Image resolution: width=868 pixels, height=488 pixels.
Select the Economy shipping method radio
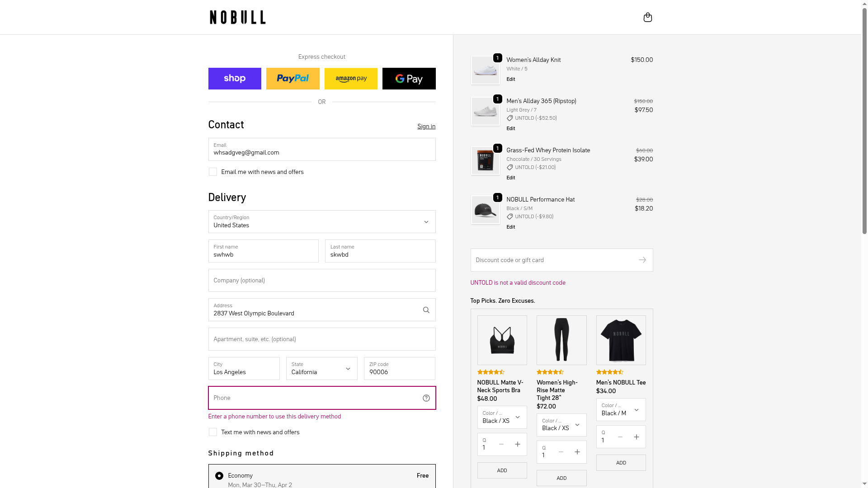219,476
